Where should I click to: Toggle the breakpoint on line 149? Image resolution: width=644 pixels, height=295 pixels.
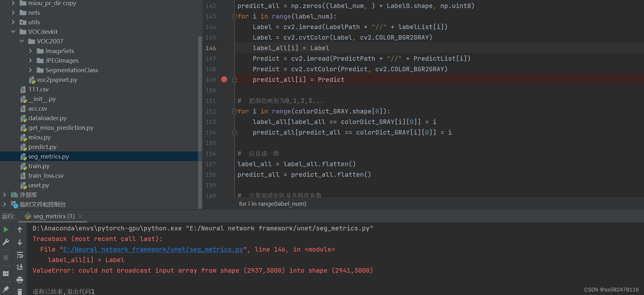pos(224,79)
